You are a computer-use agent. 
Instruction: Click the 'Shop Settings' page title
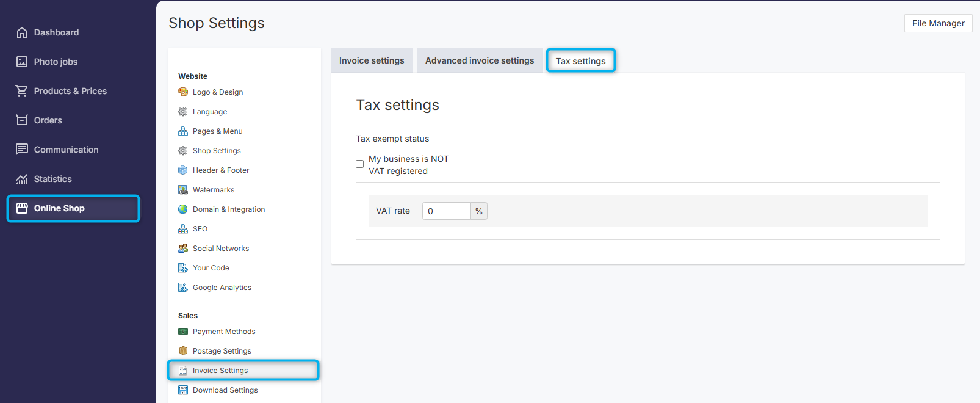217,23
